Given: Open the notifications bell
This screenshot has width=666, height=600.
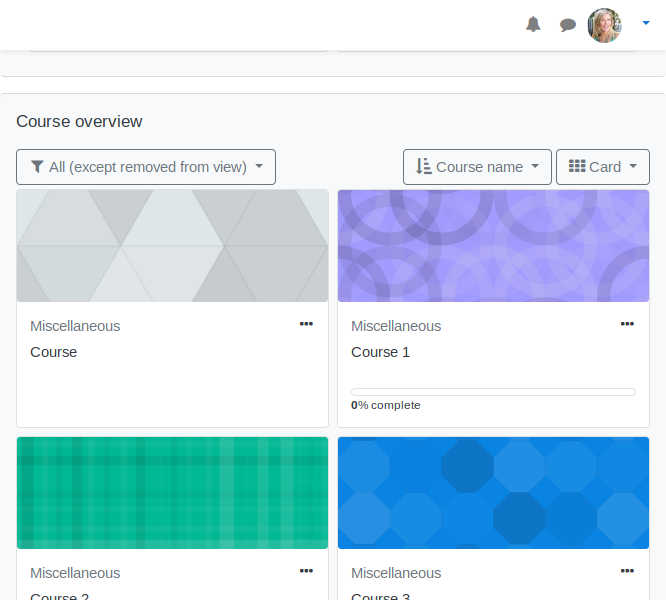Looking at the screenshot, I should [533, 24].
